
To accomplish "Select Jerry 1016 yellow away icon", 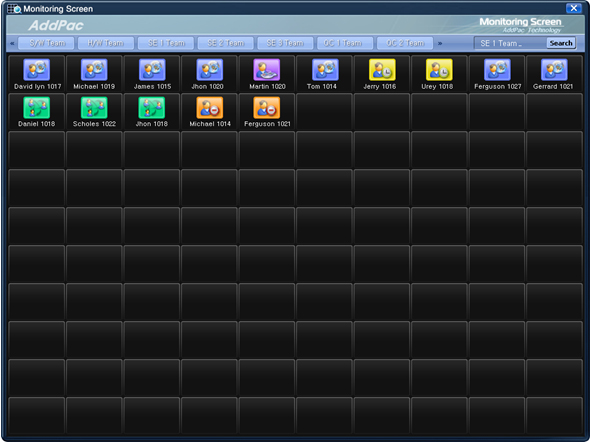I will click(x=382, y=70).
